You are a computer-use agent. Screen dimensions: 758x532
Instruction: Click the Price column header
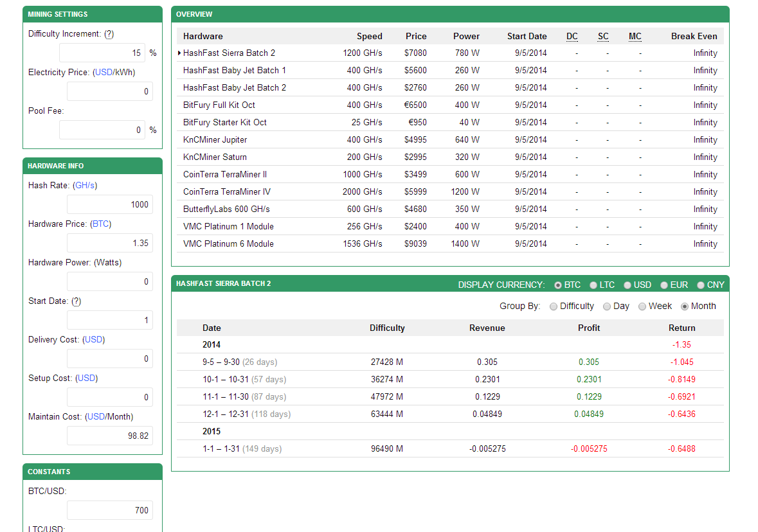(416, 36)
